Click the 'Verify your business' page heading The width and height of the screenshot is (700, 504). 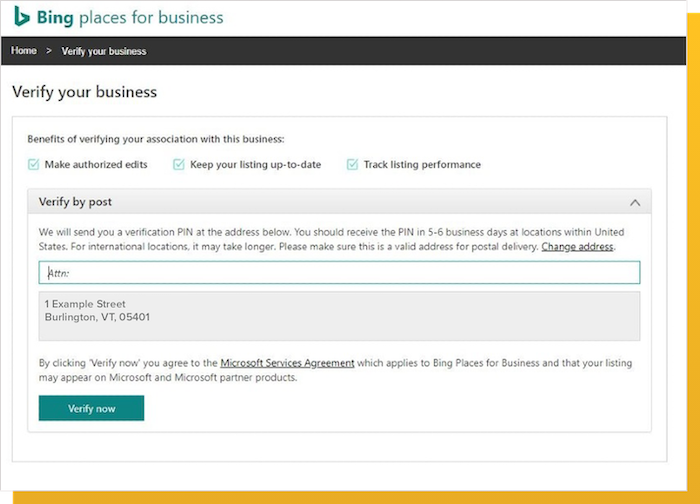click(x=84, y=92)
